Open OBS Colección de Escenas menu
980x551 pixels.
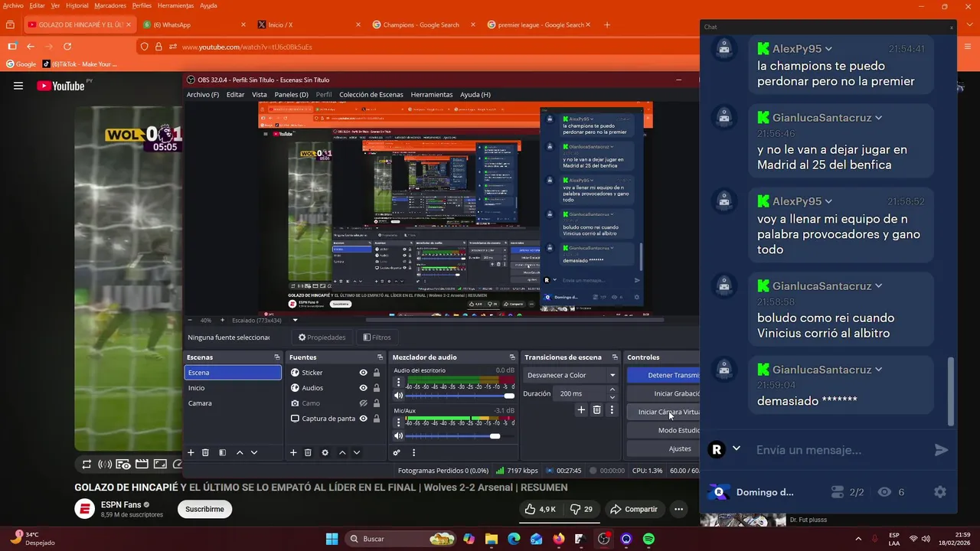(371, 95)
